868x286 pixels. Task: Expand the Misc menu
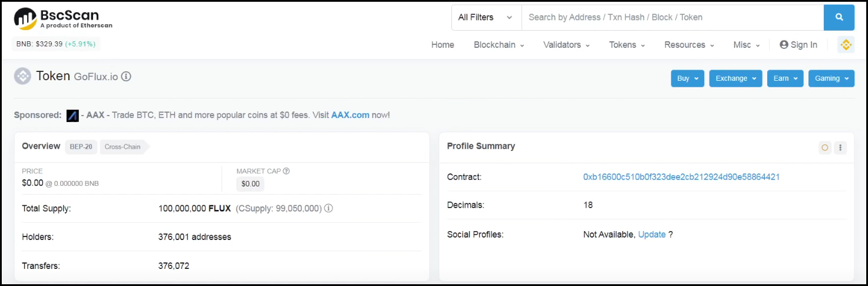tap(747, 45)
